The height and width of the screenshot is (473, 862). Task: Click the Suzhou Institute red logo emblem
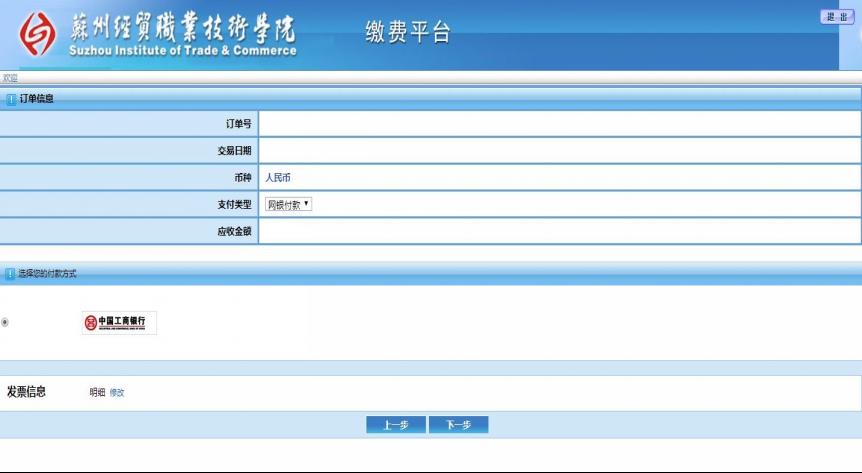38,35
